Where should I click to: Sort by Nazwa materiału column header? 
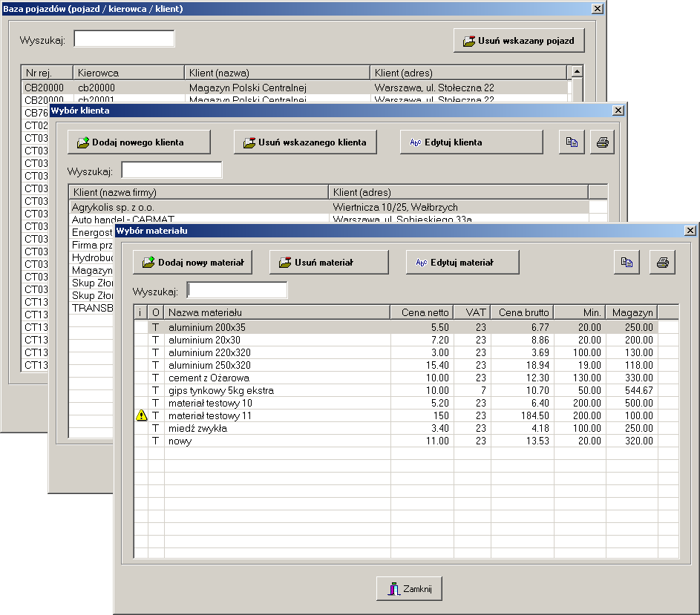point(277,312)
